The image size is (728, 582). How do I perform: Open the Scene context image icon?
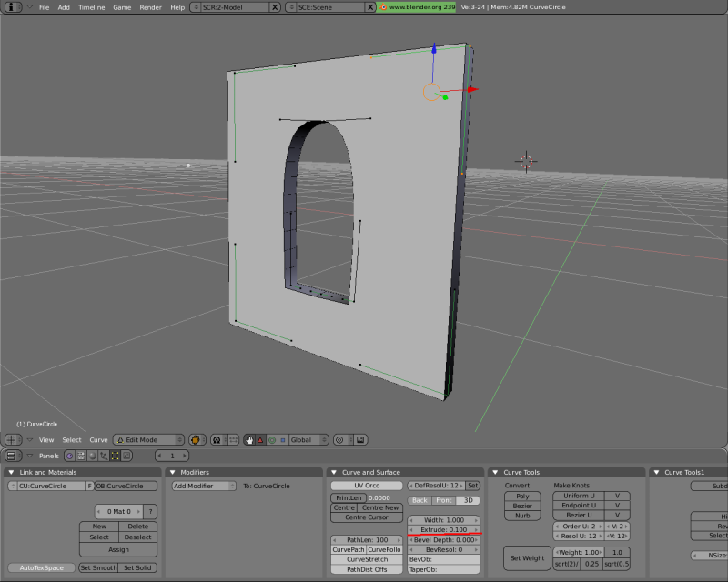coord(126,456)
